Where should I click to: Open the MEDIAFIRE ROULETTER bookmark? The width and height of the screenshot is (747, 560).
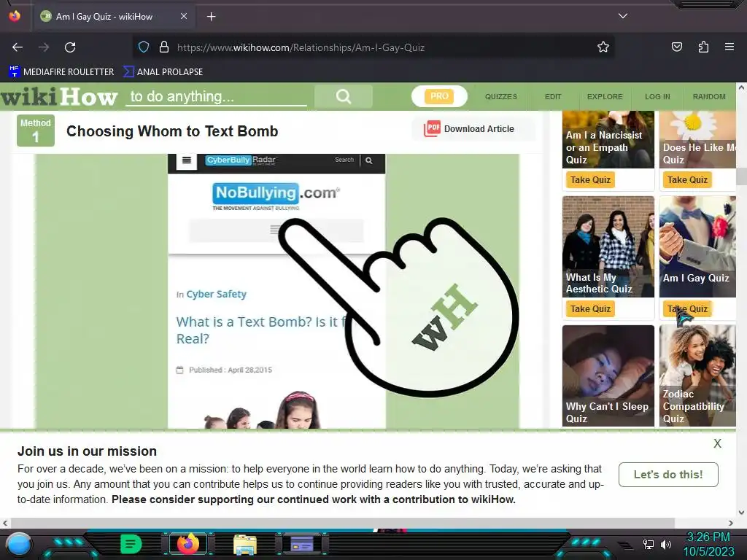[x=61, y=72]
